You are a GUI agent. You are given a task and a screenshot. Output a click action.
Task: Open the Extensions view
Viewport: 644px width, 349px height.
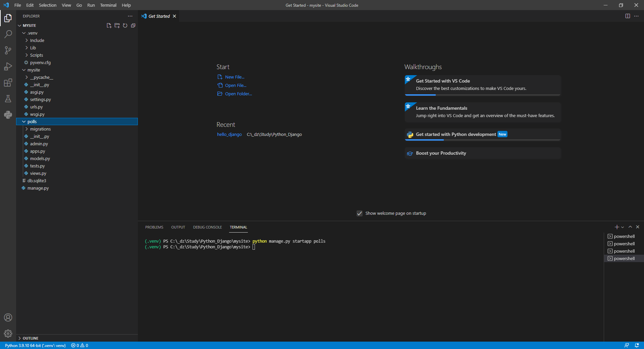8,83
